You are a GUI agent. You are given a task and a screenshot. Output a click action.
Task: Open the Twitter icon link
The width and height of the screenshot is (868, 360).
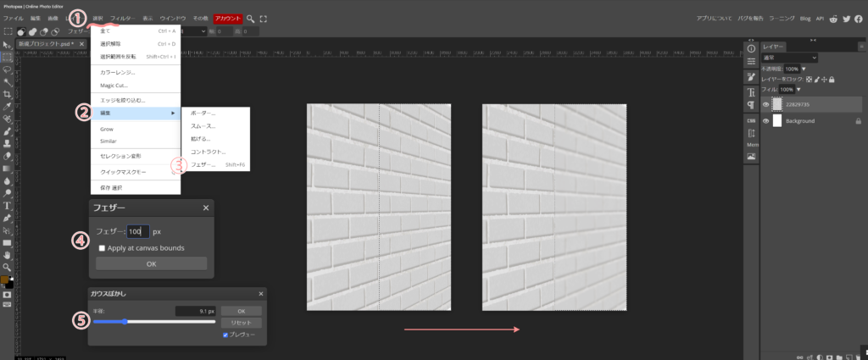pos(846,18)
